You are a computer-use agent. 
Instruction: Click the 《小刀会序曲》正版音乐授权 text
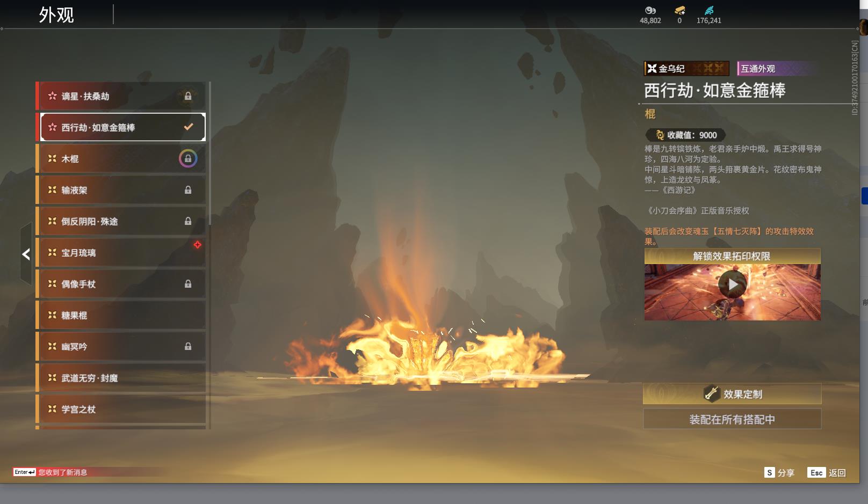(x=697, y=210)
